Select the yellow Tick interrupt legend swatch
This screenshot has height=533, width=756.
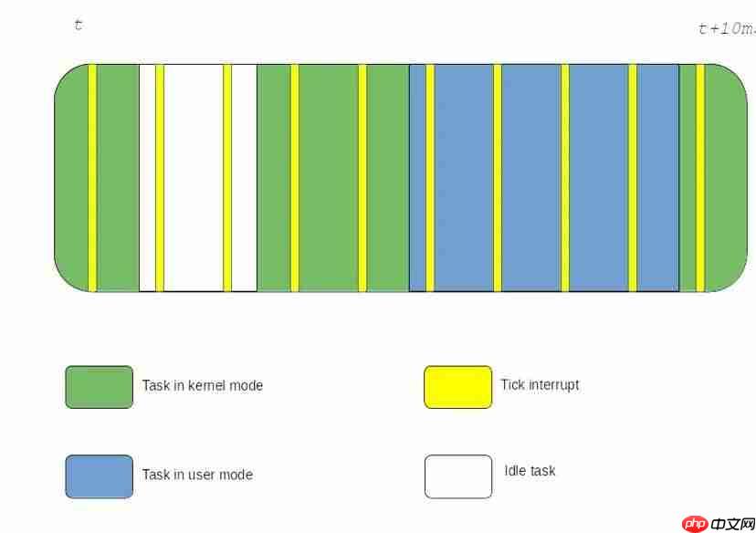(457, 387)
